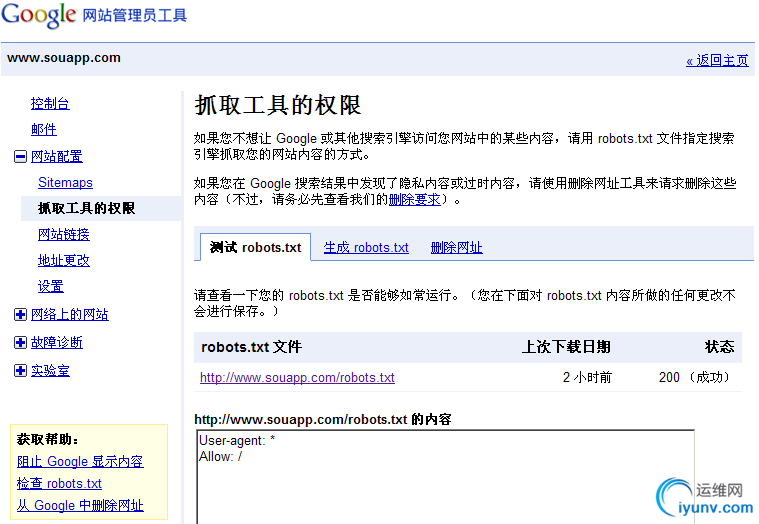The image size is (759, 524).
Task: Return to home via 返回主页
Action: (x=717, y=60)
